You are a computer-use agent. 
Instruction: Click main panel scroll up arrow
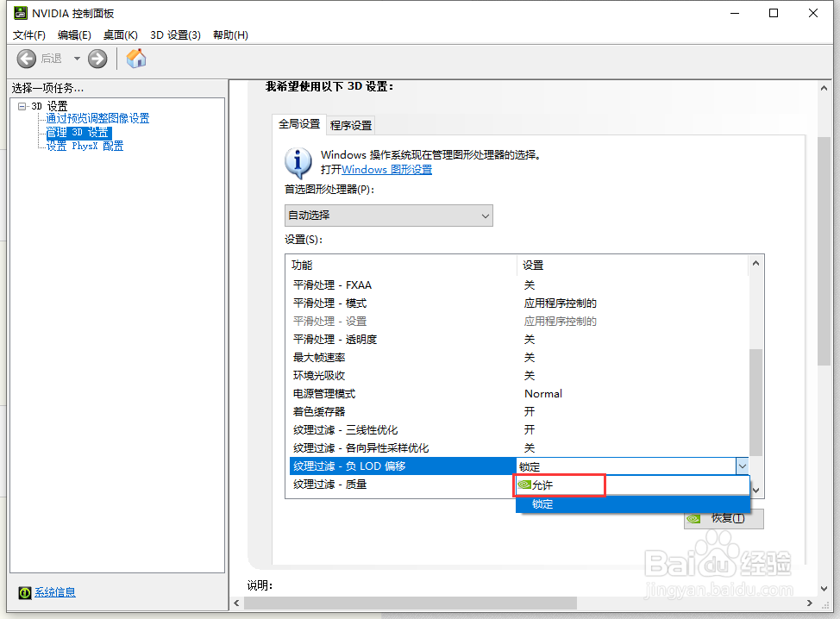coord(824,88)
